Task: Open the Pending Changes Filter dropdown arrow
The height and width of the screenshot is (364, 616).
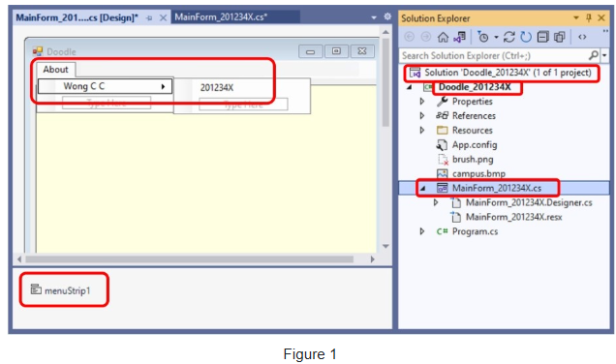Action: (x=496, y=38)
